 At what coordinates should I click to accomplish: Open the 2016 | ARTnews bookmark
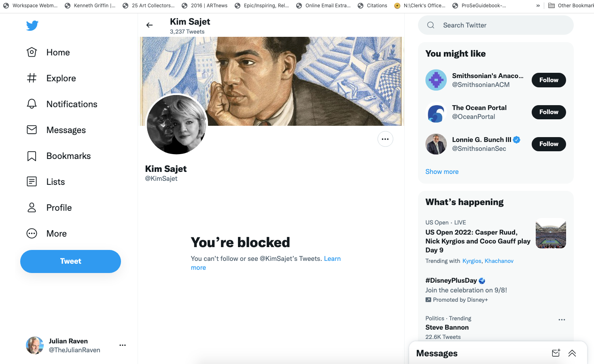pyautogui.click(x=204, y=6)
